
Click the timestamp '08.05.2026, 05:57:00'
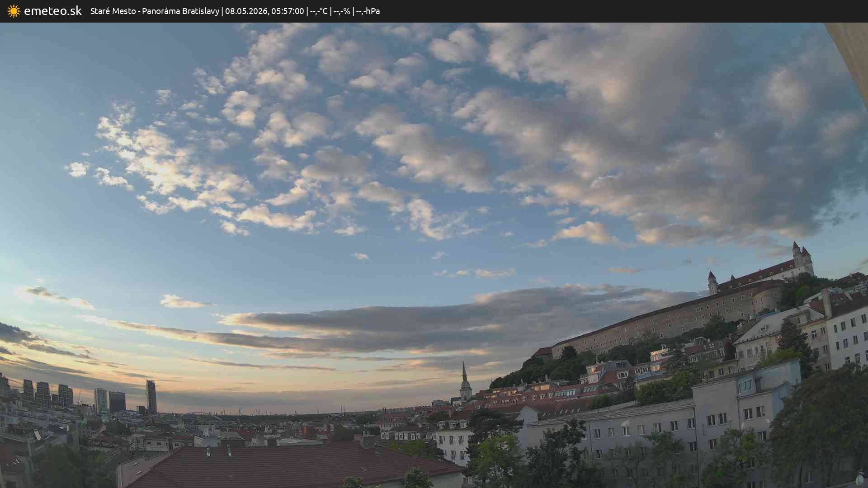(x=264, y=11)
